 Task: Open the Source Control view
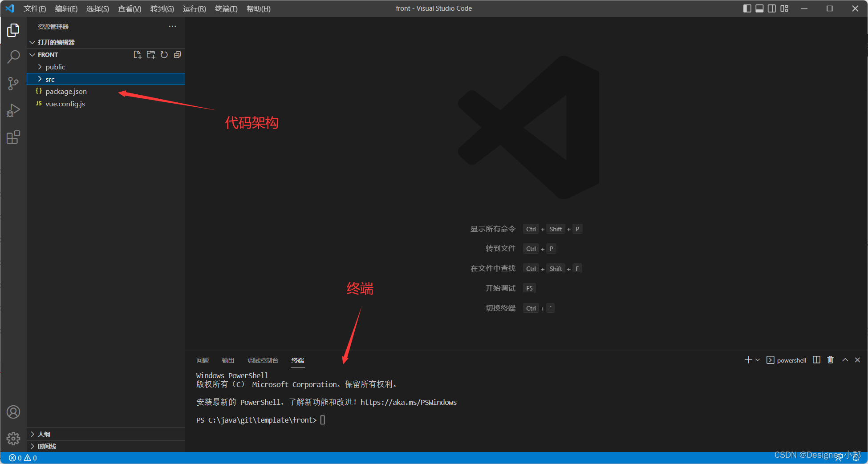point(13,84)
